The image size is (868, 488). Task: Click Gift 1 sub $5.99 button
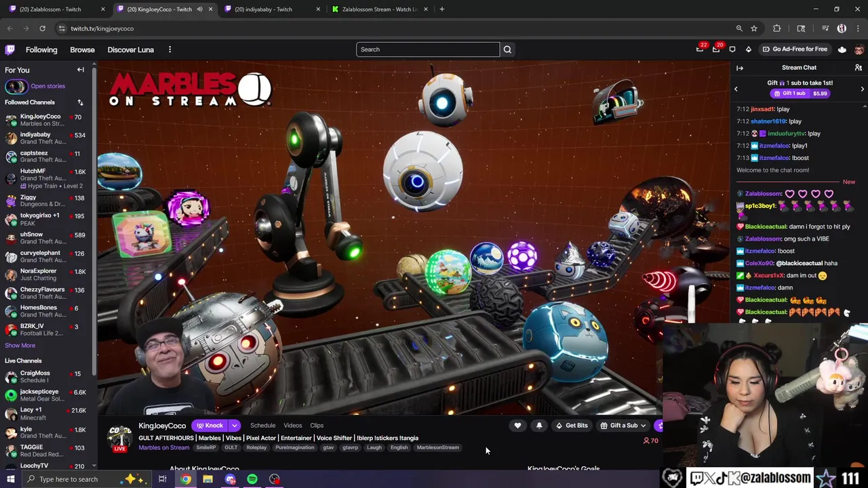800,94
